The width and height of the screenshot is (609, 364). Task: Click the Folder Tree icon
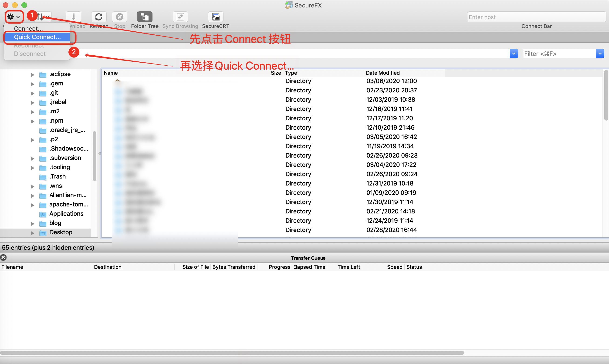[144, 17]
